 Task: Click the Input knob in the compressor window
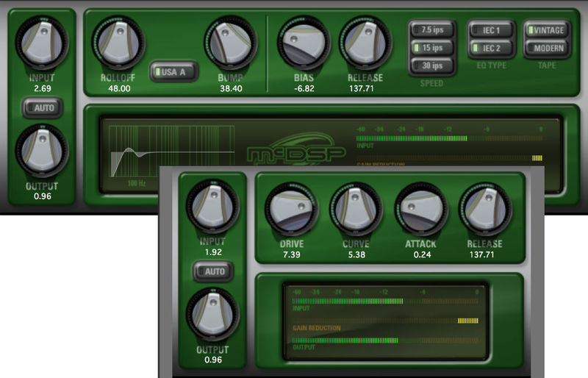(212, 206)
